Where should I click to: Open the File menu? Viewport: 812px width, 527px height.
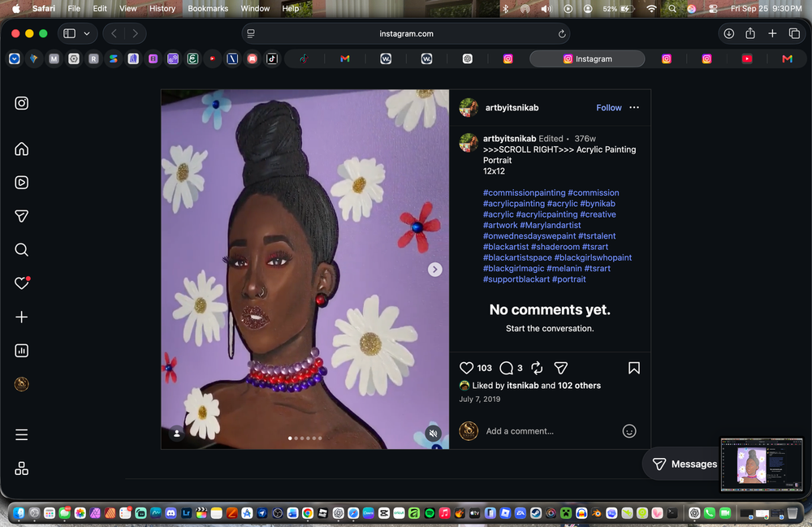tap(74, 8)
